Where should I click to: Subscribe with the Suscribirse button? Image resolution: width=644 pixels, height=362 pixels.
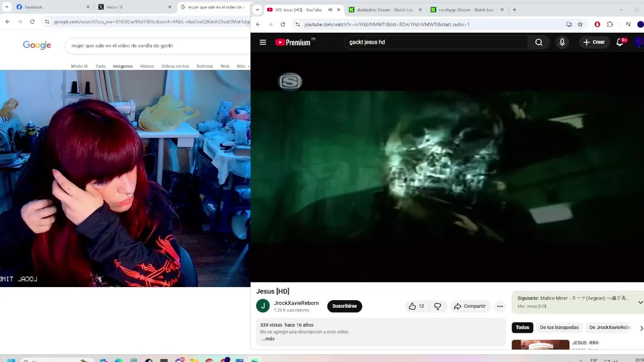click(x=345, y=306)
